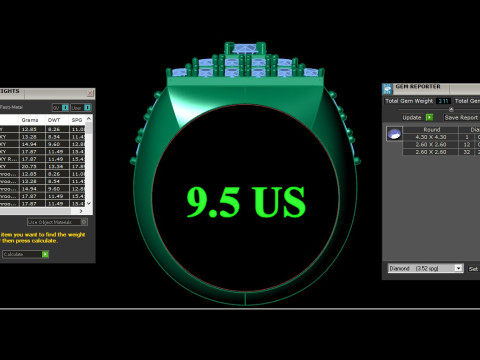Click the weights table scroll-down arrow
Screen dimensions: 480x360
coord(89,203)
